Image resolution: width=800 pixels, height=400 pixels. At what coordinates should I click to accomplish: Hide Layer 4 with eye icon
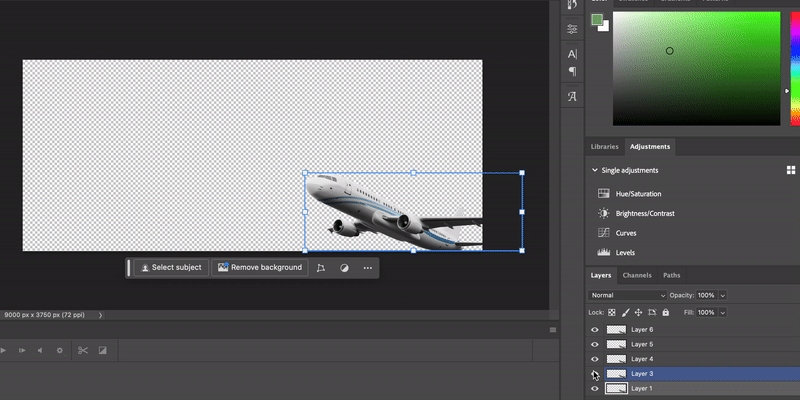594,359
